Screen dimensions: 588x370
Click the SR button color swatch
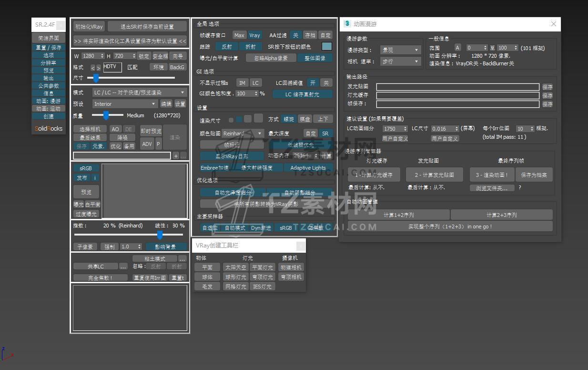click(x=326, y=46)
